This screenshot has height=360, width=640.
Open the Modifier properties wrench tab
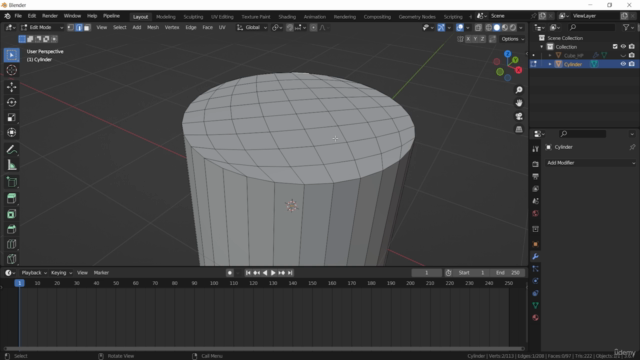tap(535, 256)
